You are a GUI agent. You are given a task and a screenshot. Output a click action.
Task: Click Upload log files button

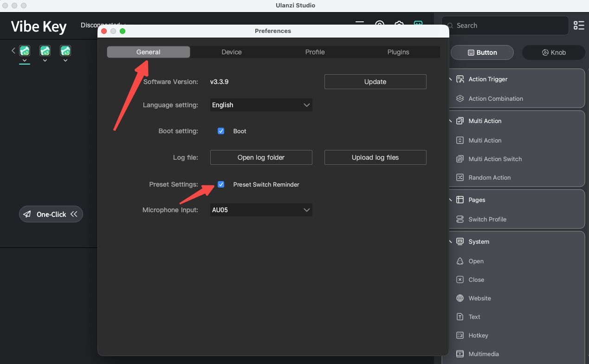coord(375,157)
